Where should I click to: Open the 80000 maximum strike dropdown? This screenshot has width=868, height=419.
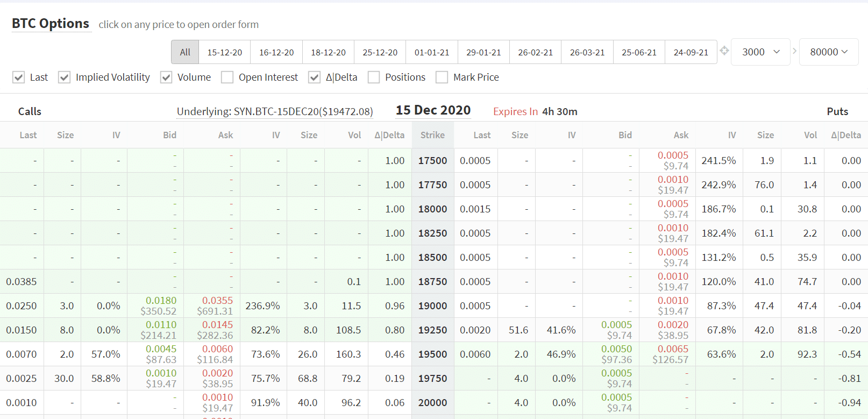tap(828, 52)
